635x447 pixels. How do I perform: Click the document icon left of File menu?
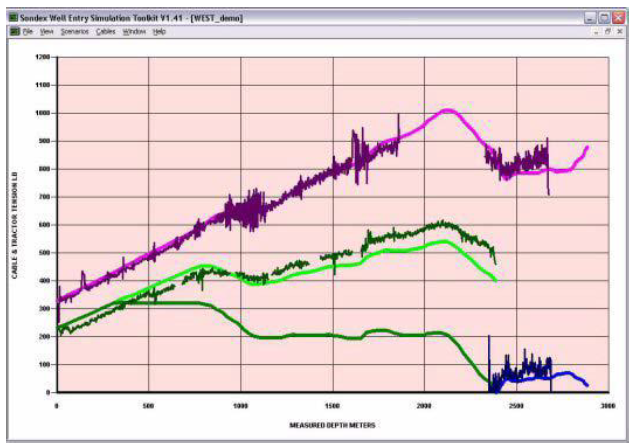click(x=14, y=32)
